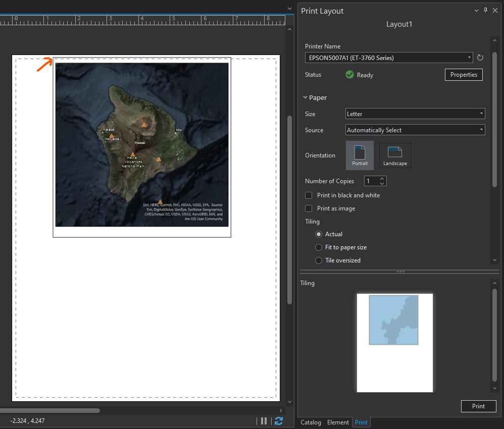Choose Tile oversized radio option
This screenshot has width=504, height=429.
(x=319, y=260)
